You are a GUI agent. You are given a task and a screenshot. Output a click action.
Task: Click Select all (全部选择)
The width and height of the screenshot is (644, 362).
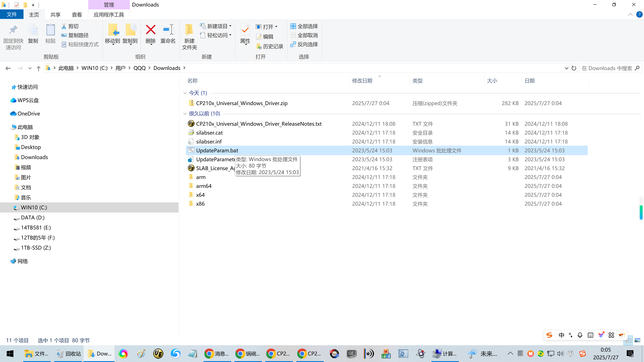304,26
